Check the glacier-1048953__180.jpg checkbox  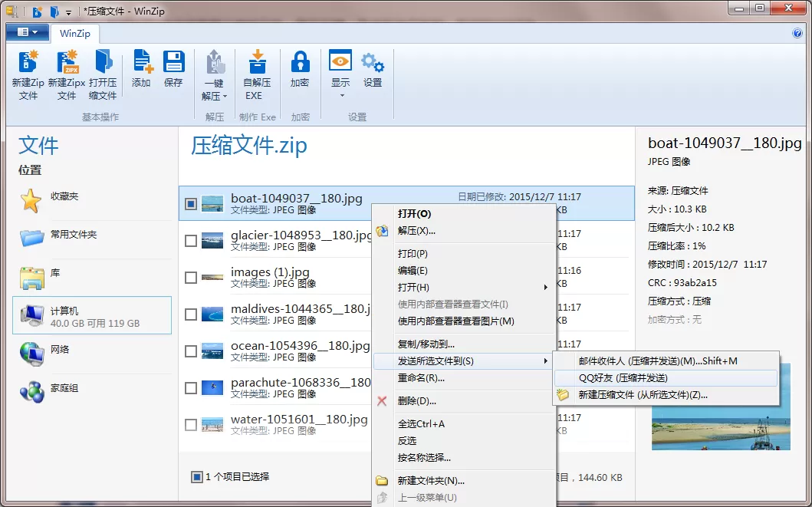point(191,240)
